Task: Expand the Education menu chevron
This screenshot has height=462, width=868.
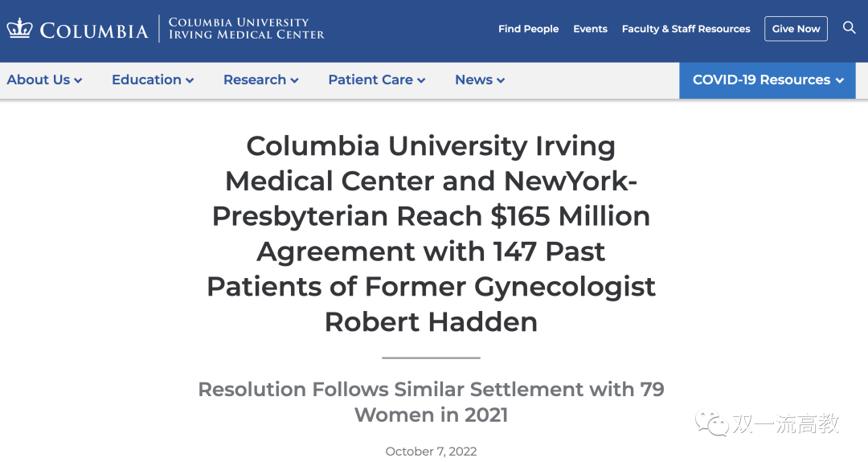Action: click(190, 80)
